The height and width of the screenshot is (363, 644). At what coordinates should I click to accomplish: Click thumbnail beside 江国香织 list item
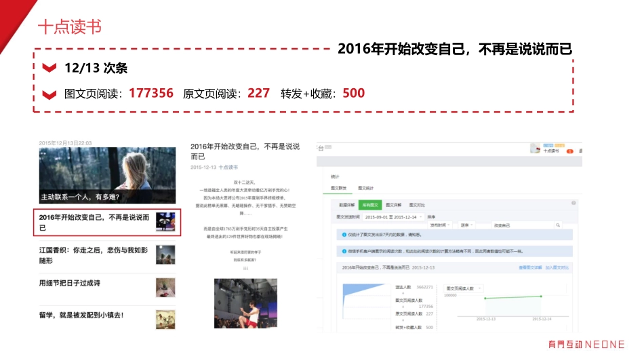click(x=165, y=254)
